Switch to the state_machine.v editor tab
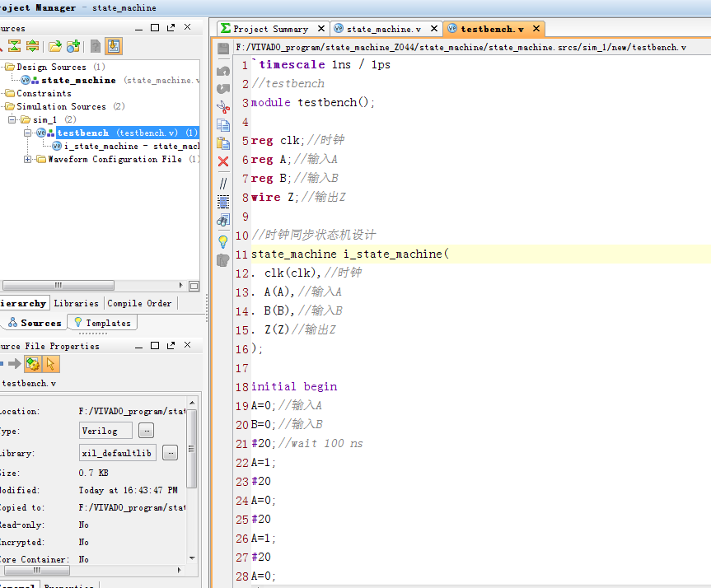711x588 pixels. 384,29
